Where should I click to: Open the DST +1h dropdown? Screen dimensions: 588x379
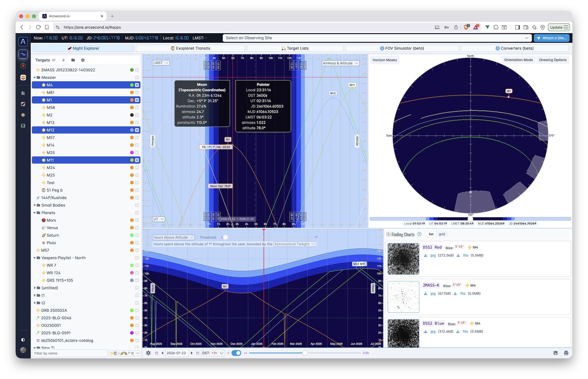[x=213, y=353]
